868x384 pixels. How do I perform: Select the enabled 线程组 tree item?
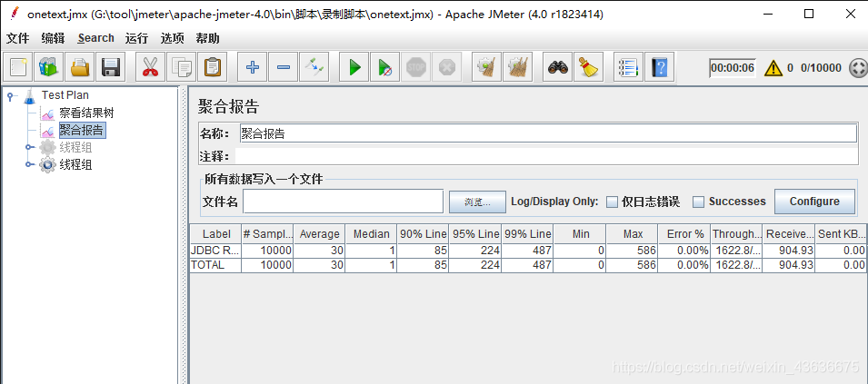click(75, 164)
